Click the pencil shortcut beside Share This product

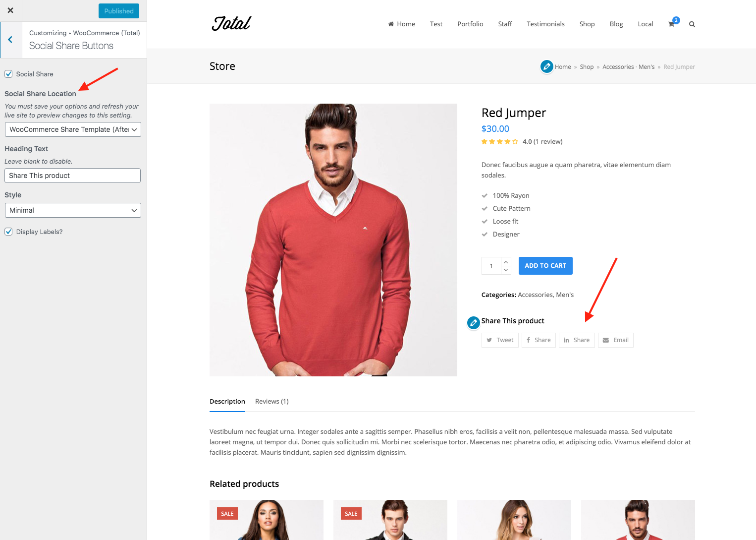coord(474,323)
